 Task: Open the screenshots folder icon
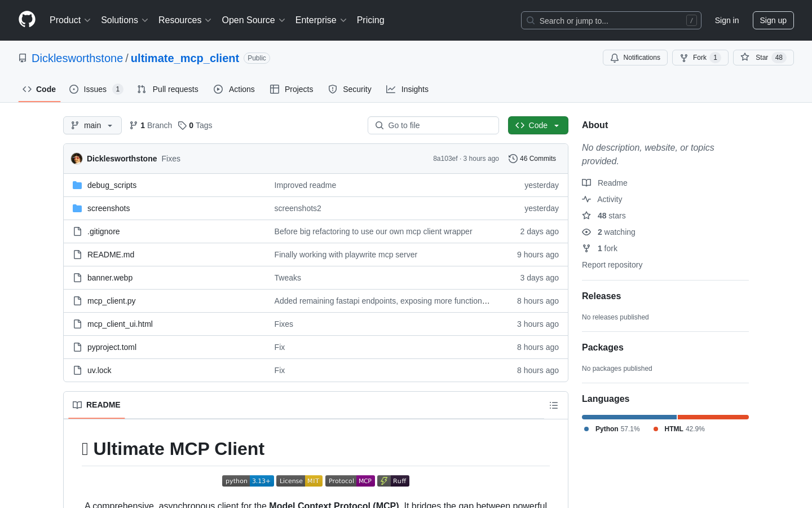click(77, 208)
